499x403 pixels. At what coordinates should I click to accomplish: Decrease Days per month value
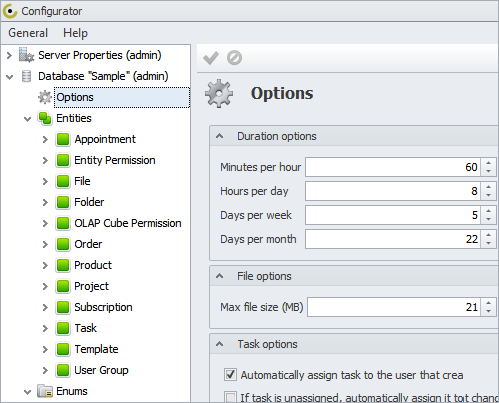click(x=488, y=243)
